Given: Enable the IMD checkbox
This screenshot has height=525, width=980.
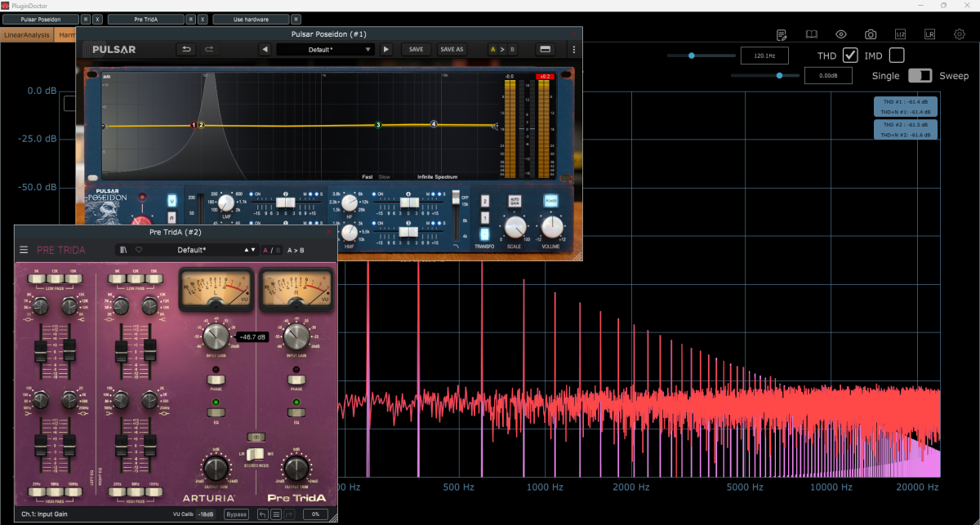Looking at the screenshot, I should [x=897, y=56].
